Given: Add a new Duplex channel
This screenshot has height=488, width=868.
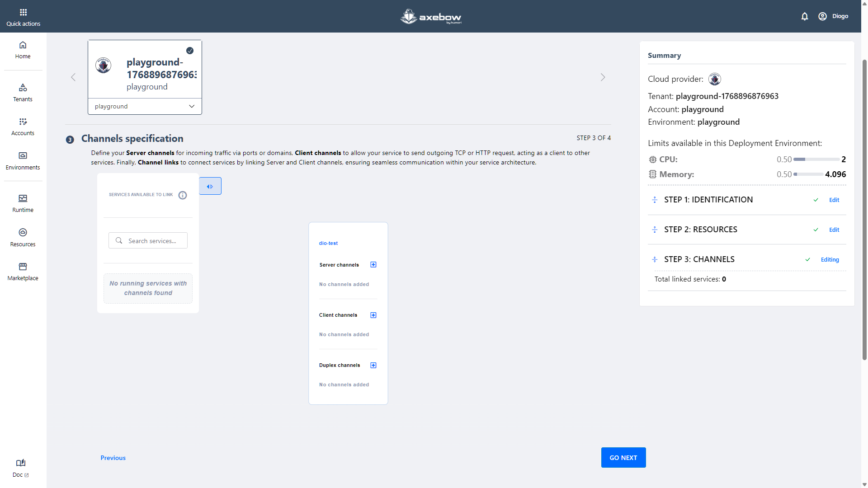Looking at the screenshot, I should coord(373,365).
